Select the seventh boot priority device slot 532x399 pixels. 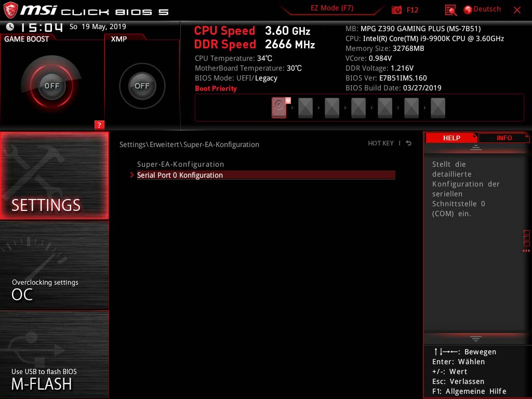pos(437,108)
